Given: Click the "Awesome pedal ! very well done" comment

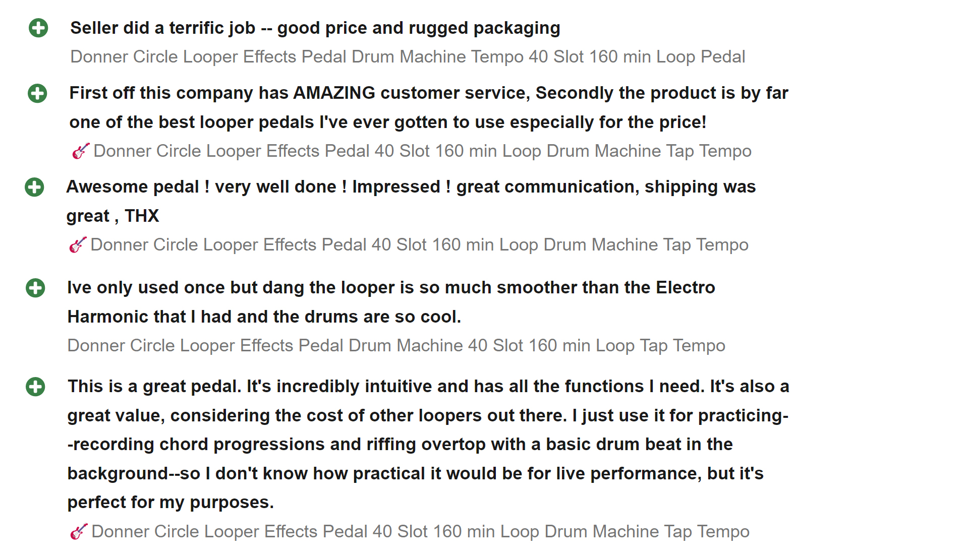Looking at the screenshot, I should pyautogui.click(x=411, y=187).
